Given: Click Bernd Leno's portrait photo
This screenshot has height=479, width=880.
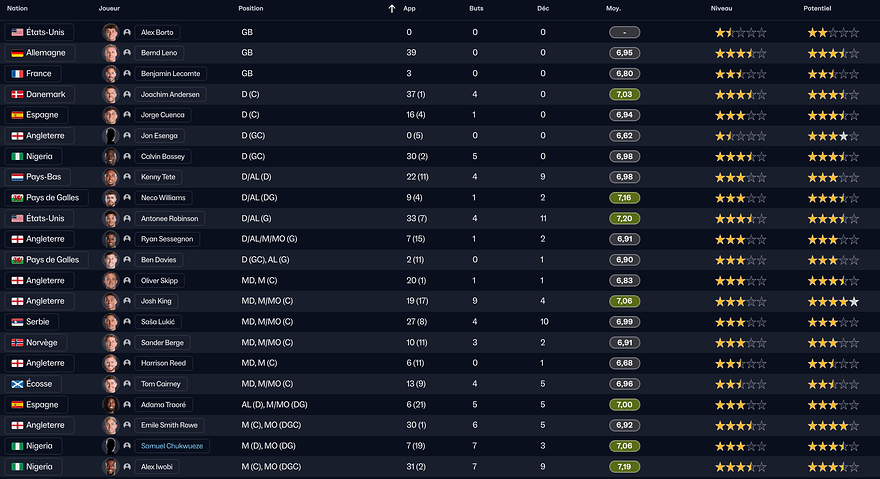Looking at the screenshot, I should pyautogui.click(x=110, y=52).
